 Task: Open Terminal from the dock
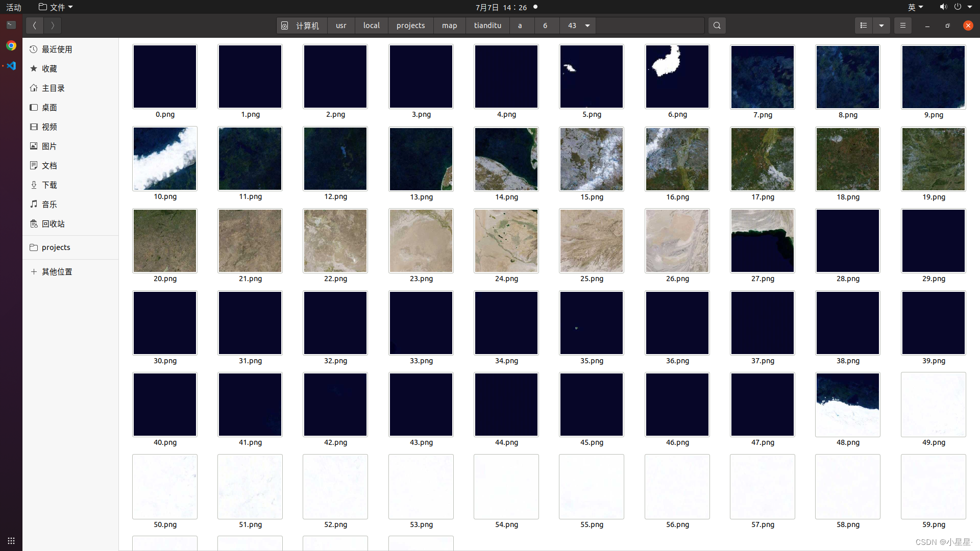11,25
